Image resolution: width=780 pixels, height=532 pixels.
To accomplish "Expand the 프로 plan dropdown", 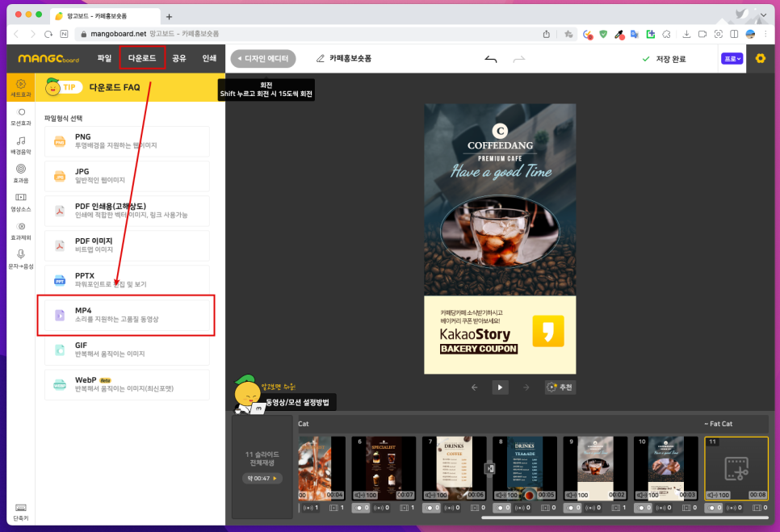I will coord(732,59).
